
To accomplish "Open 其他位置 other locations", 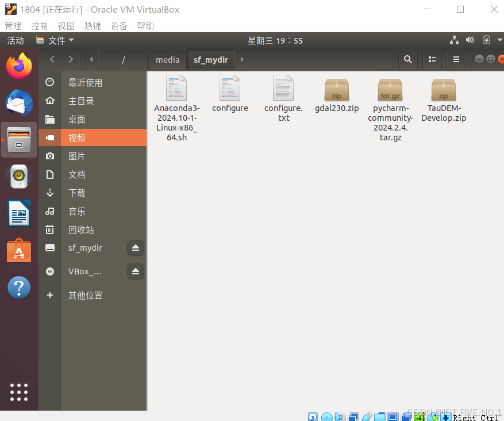I will click(93, 295).
